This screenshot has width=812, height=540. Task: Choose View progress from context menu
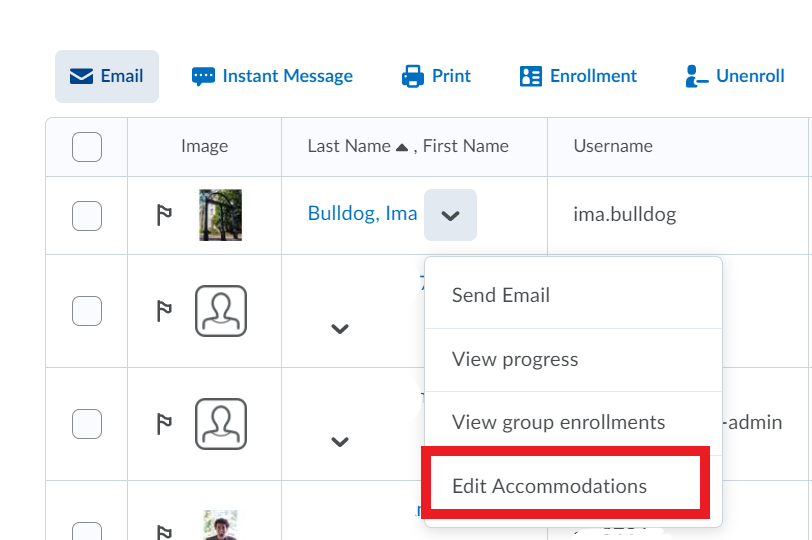[515, 359]
